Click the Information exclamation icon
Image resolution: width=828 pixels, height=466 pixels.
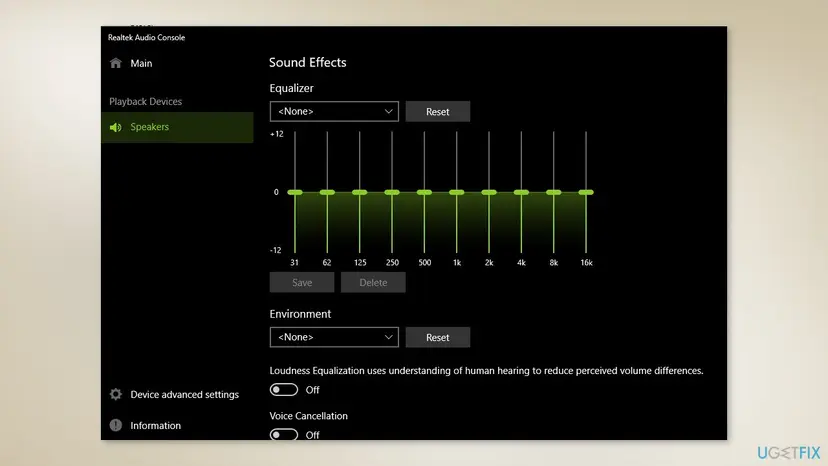click(116, 425)
